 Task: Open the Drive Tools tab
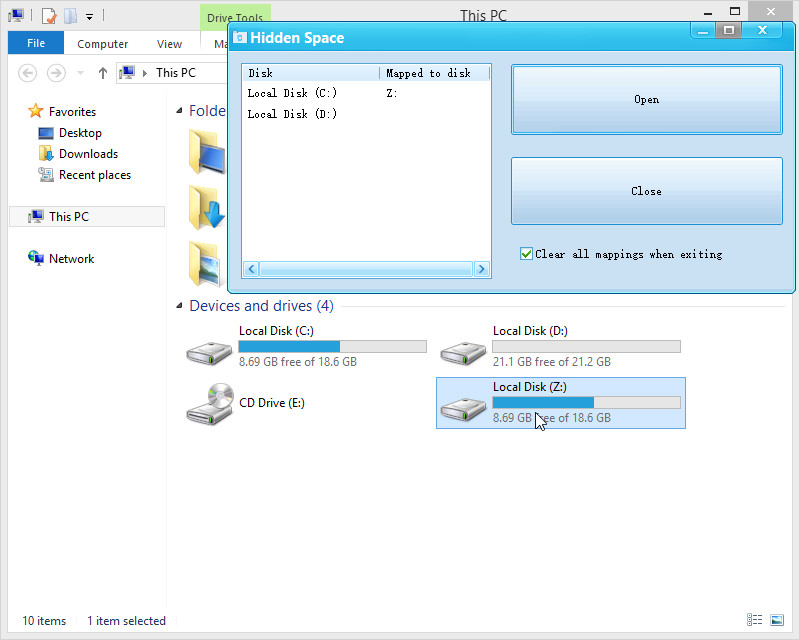click(x=236, y=17)
